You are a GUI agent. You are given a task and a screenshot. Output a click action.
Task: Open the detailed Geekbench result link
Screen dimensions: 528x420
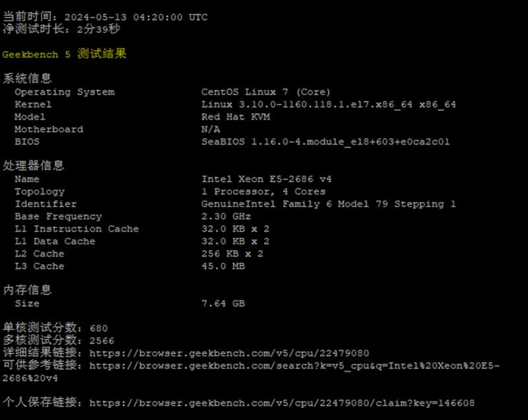point(229,353)
